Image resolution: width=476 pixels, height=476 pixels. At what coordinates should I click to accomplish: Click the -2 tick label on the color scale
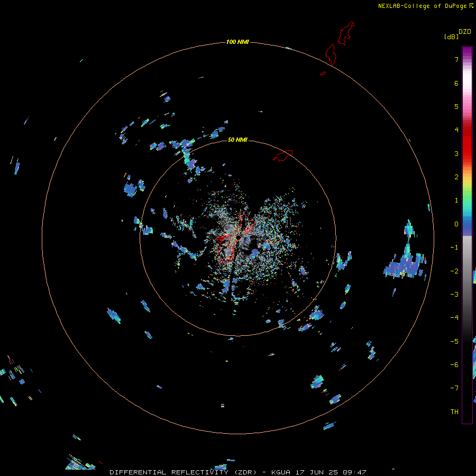pos(454,271)
